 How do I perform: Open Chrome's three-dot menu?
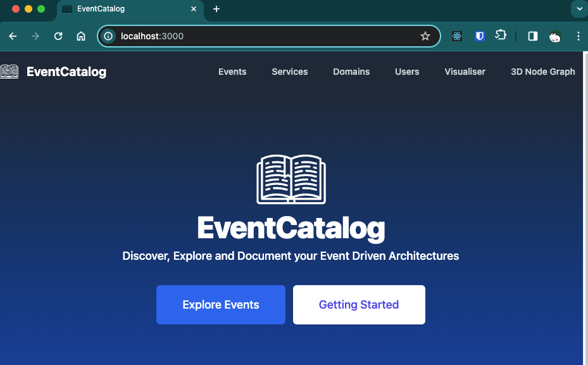pyautogui.click(x=578, y=36)
